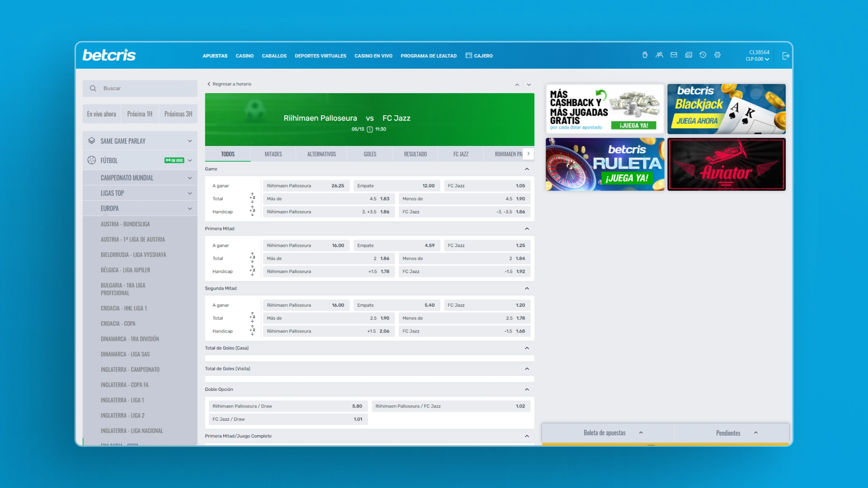Open the refer-a-friend people icon

point(660,55)
